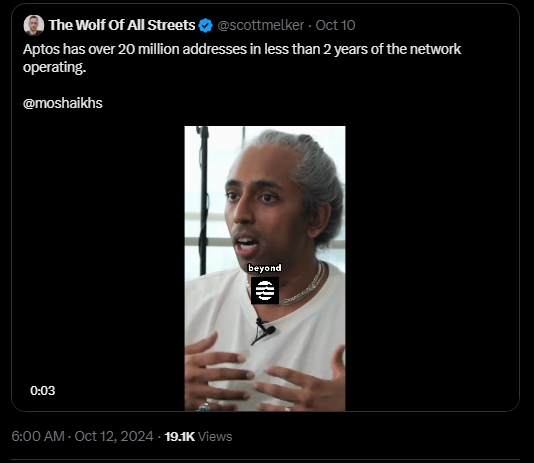The width and height of the screenshot is (534, 463).
Task: Follow the @moshaikhs mention
Action: 63,103
